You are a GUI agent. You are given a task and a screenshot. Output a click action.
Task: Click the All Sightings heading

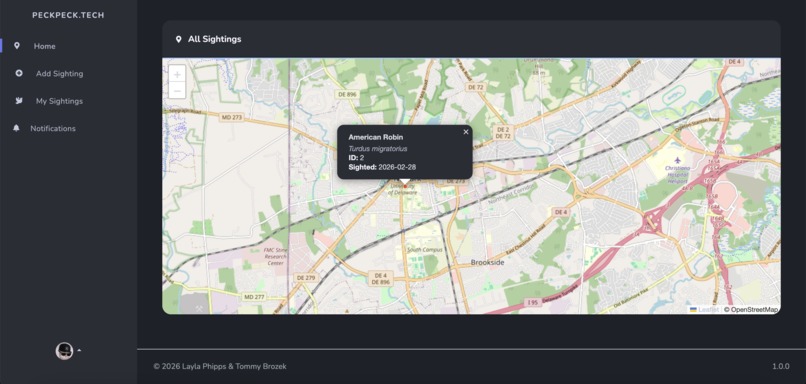pyautogui.click(x=214, y=39)
